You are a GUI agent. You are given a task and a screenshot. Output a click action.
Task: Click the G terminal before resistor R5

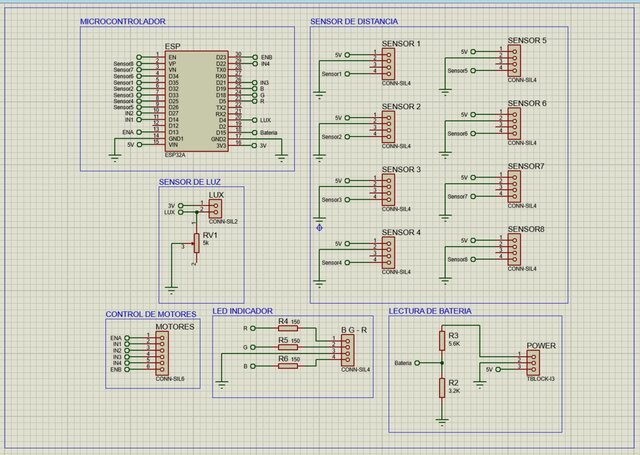[x=253, y=347]
